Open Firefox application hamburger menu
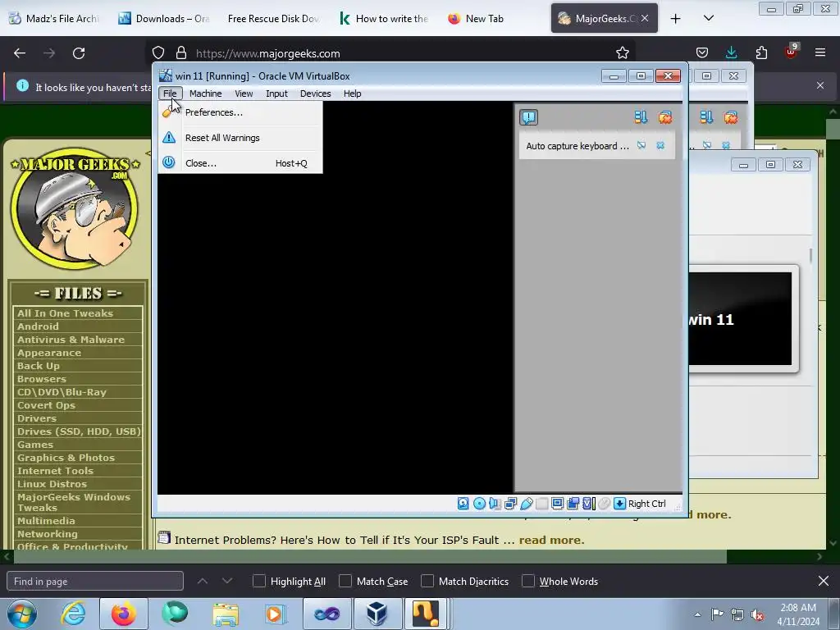840x630 pixels. coord(819,52)
